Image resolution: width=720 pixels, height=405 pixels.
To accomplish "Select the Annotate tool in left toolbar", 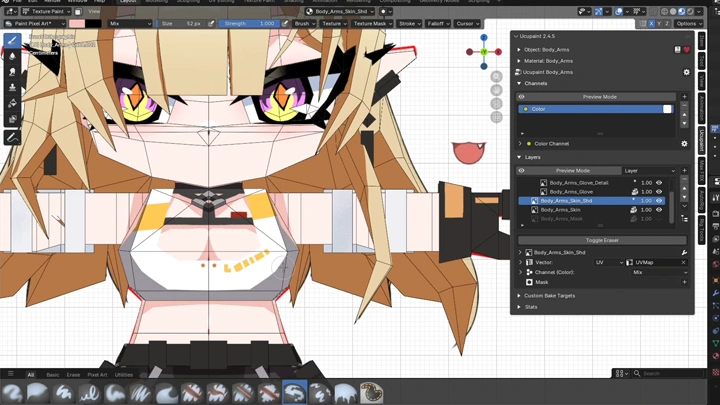I will coord(12,137).
